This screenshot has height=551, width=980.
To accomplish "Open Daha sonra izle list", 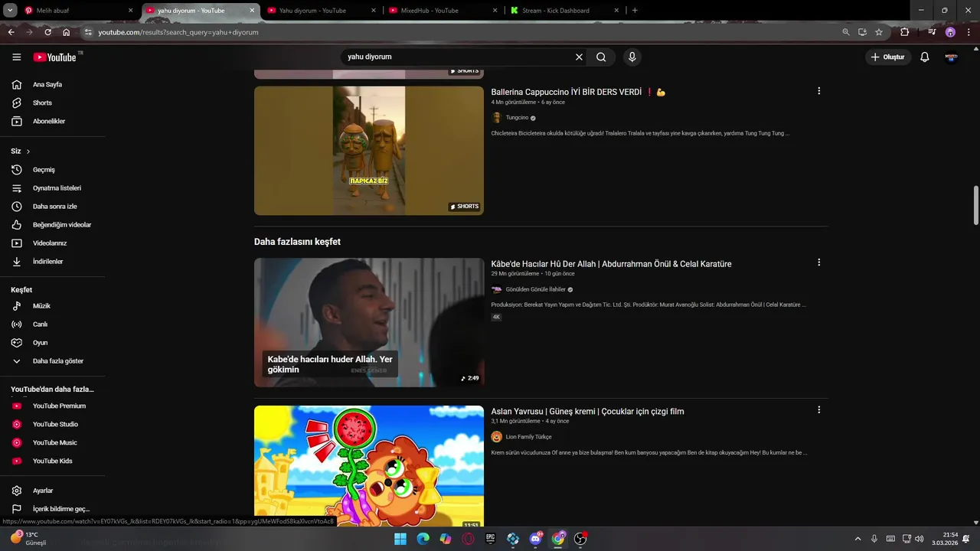I will click(53, 207).
